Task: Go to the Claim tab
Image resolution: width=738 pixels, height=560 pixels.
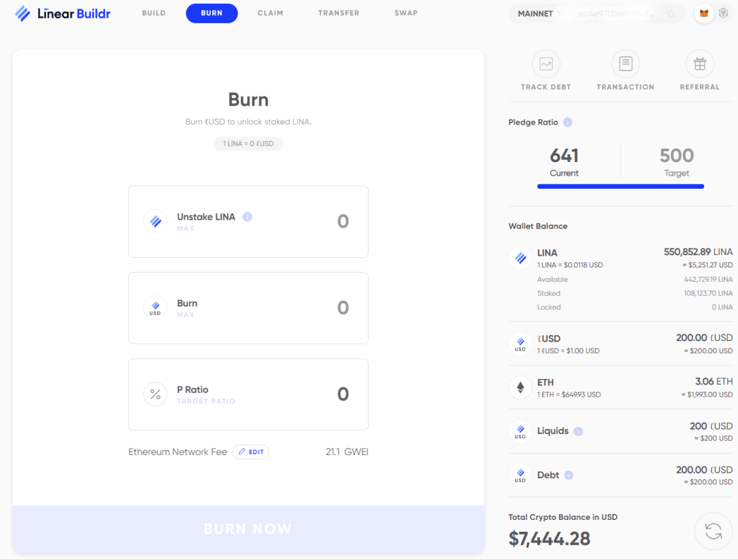Action: click(x=270, y=13)
